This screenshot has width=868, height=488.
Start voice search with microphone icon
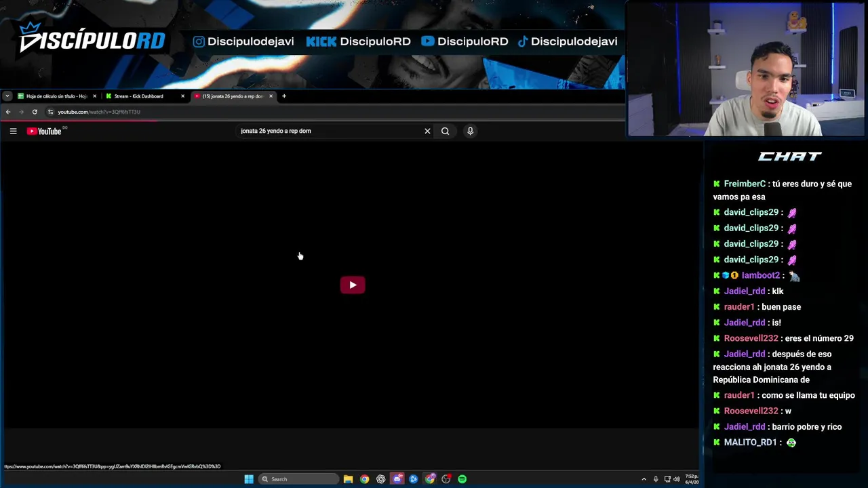[x=470, y=131]
